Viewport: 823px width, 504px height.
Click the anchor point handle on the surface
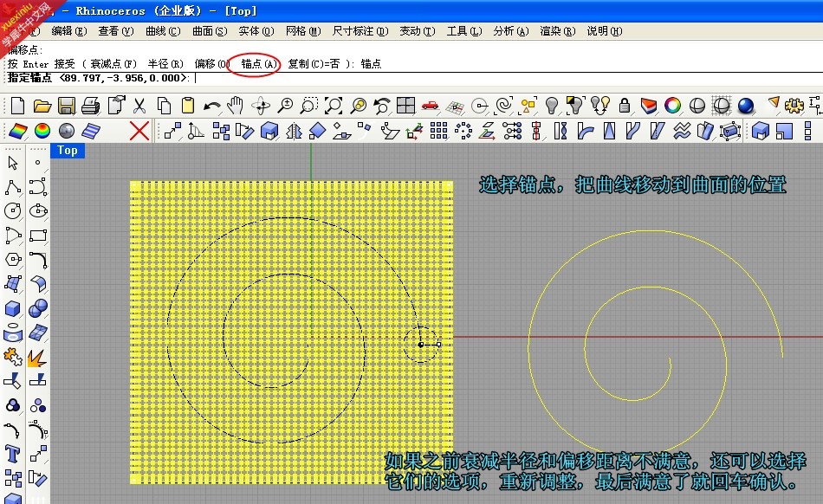pyautogui.click(x=420, y=345)
